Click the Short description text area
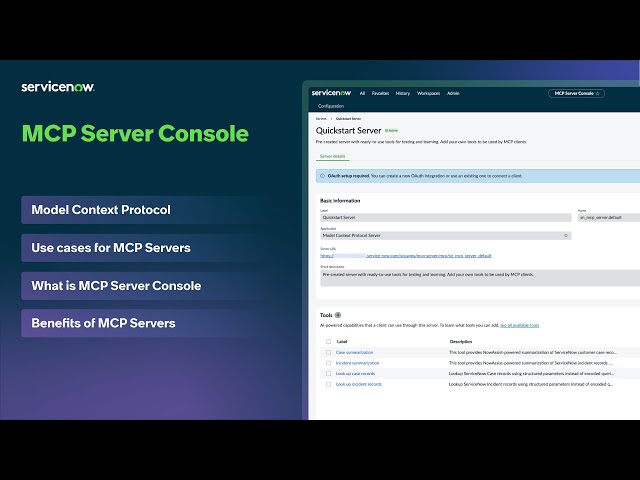The height and width of the screenshot is (480, 640). 480,278
